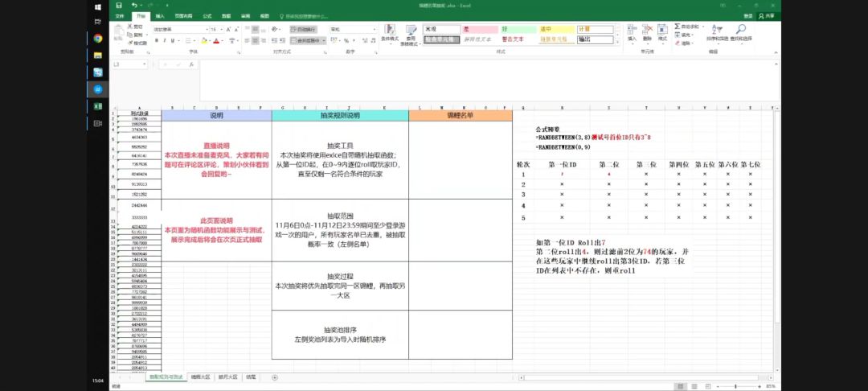
Task: Add a new sheet with plus button
Action: tap(275, 377)
